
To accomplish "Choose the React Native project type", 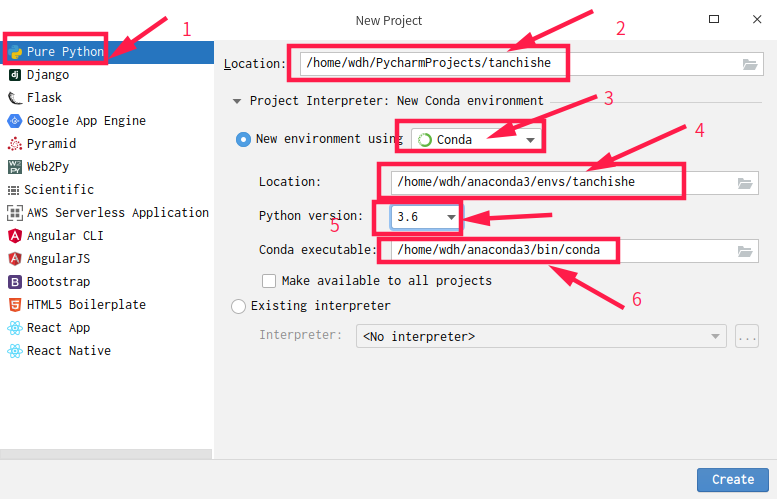I will (107, 351).
